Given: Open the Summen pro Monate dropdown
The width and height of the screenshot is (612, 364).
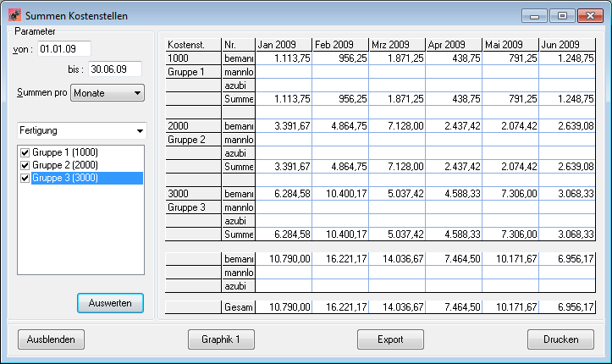Looking at the screenshot, I should (x=108, y=93).
